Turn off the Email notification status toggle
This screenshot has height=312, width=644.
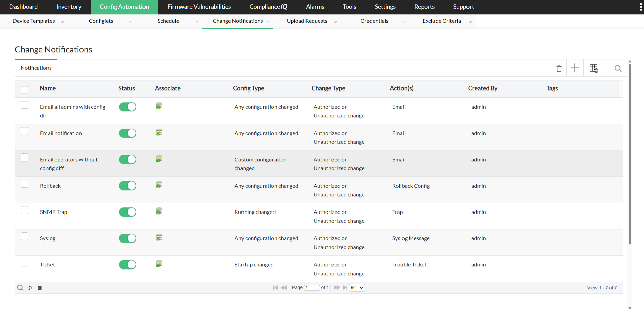[128, 133]
